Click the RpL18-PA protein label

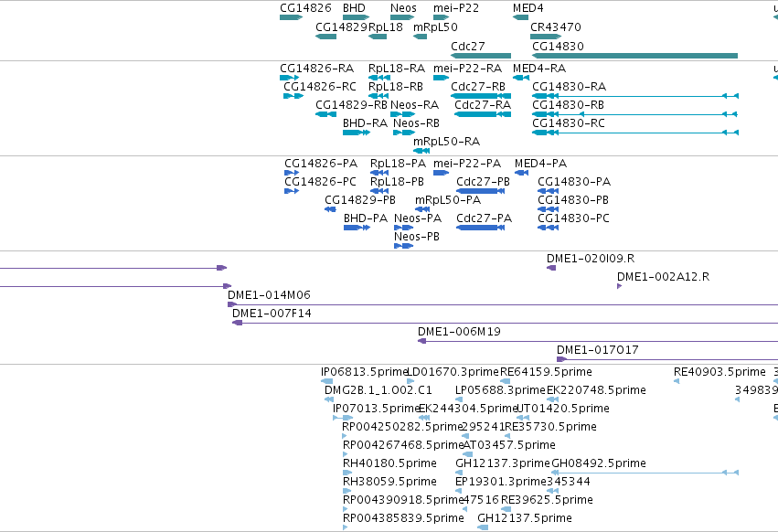pos(398,164)
